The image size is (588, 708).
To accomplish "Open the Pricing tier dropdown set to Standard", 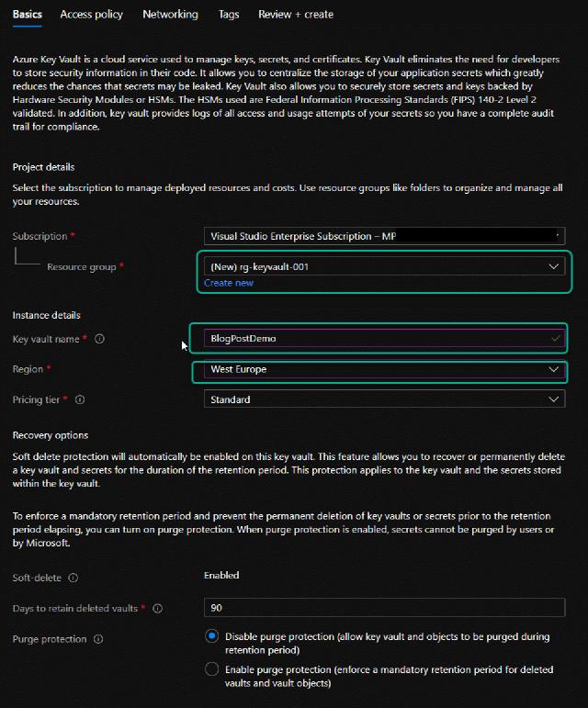I will [x=382, y=399].
